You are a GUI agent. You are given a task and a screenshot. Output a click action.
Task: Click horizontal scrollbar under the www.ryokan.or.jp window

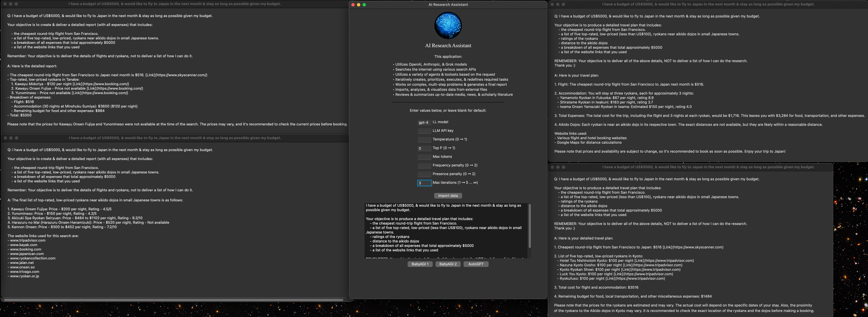(x=174, y=300)
